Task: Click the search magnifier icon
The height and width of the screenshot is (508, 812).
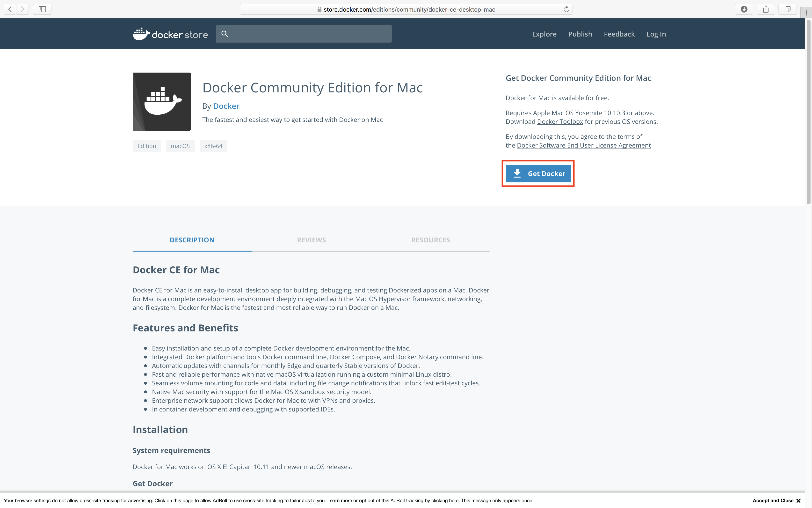Action: tap(225, 34)
